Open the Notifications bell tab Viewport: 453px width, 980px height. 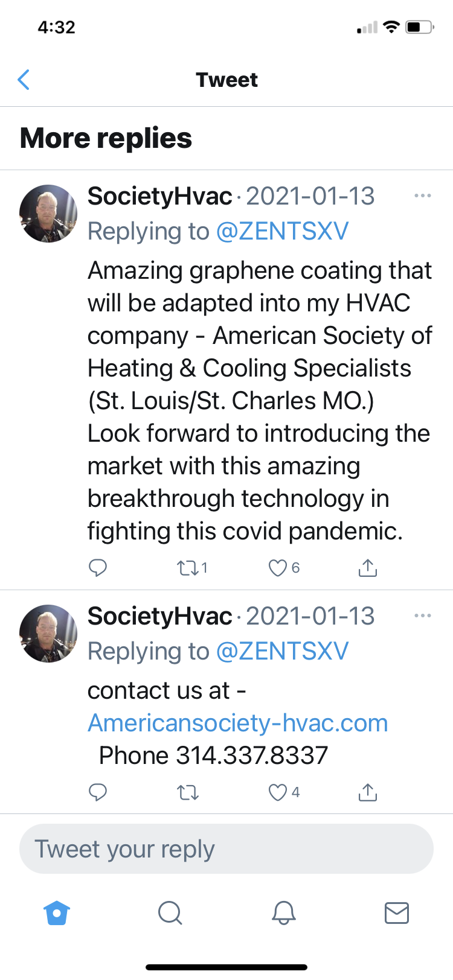(x=283, y=912)
